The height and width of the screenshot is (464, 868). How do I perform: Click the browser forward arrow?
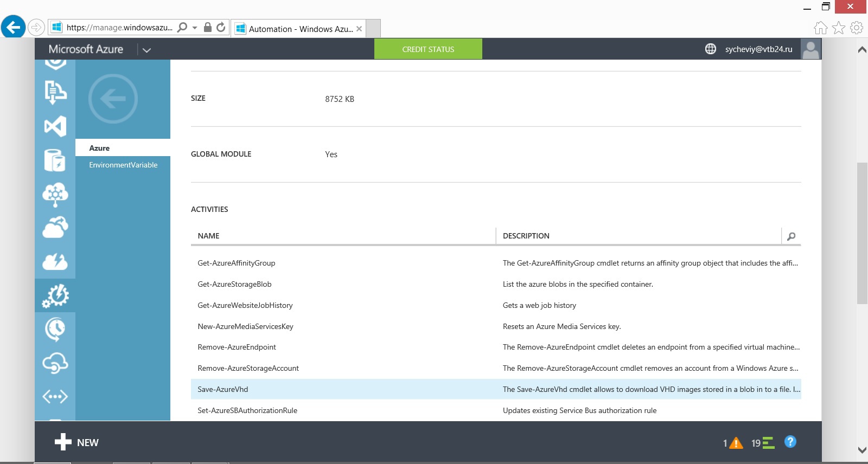[x=36, y=27]
